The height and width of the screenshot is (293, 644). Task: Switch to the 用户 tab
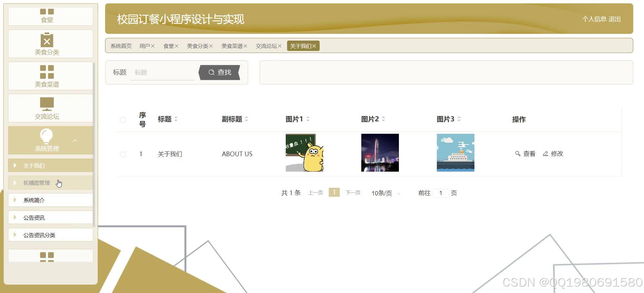coord(145,46)
